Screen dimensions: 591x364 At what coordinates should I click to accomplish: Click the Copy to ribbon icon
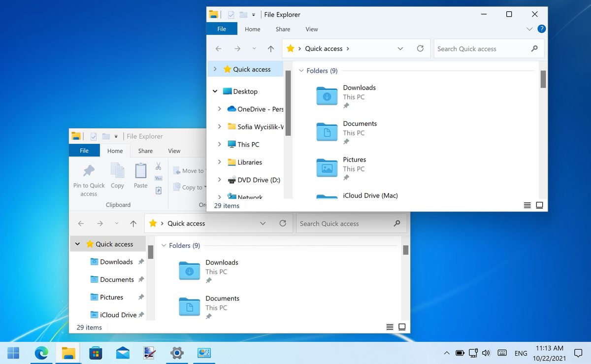point(177,187)
